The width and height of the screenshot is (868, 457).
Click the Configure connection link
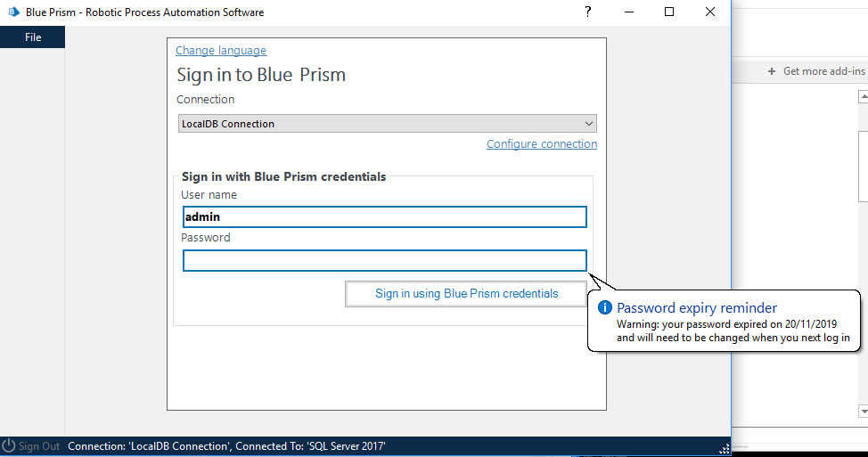[542, 143]
